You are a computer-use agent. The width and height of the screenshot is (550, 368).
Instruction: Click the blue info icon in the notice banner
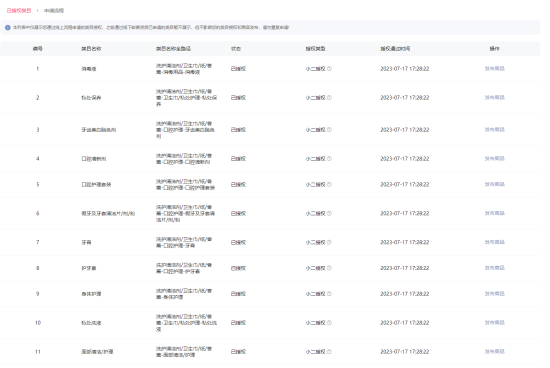point(8,27)
